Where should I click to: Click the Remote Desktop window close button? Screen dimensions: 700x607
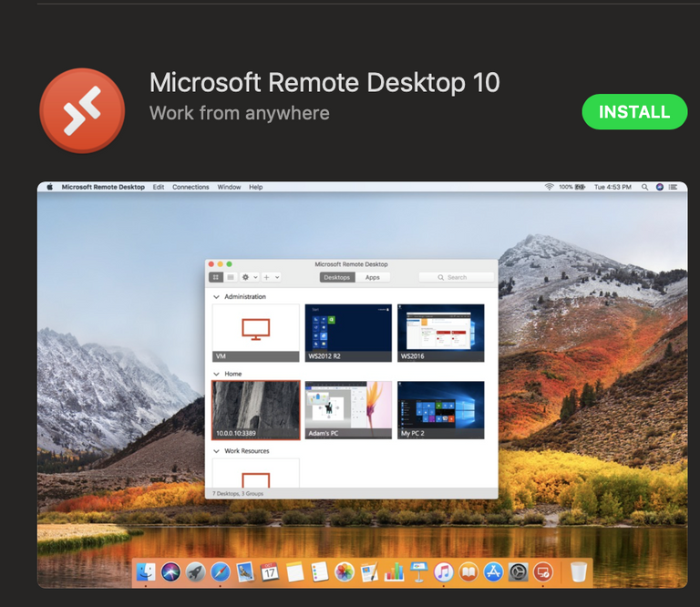pyautogui.click(x=211, y=264)
